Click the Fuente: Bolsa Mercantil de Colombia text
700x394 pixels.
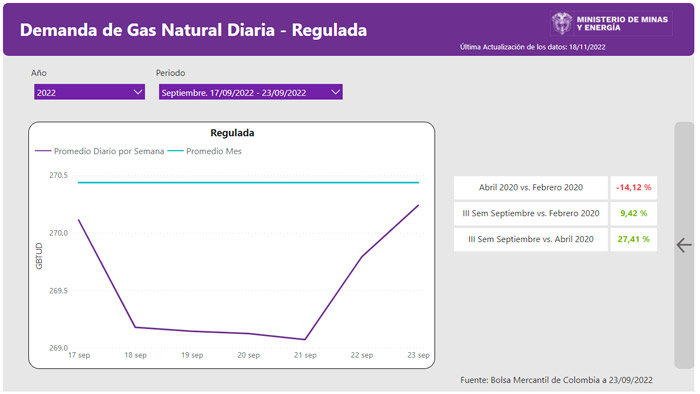pyautogui.click(x=556, y=380)
